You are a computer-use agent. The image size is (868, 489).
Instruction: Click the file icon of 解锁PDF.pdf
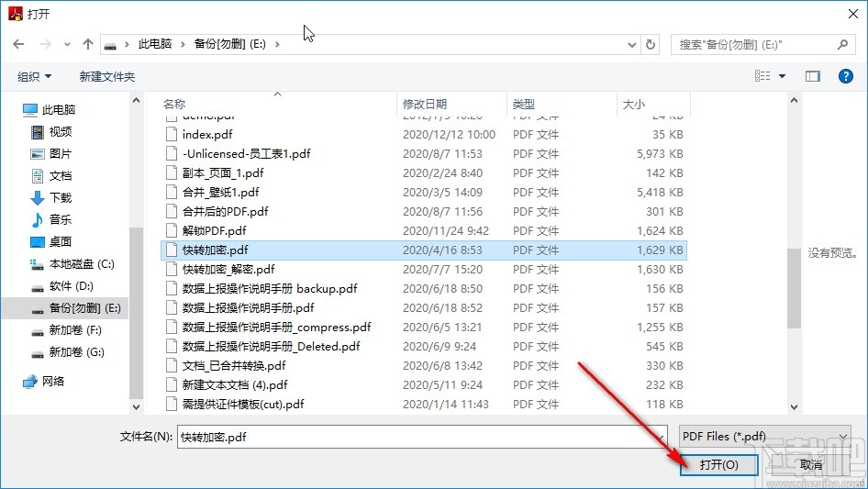click(x=172, y=230)
